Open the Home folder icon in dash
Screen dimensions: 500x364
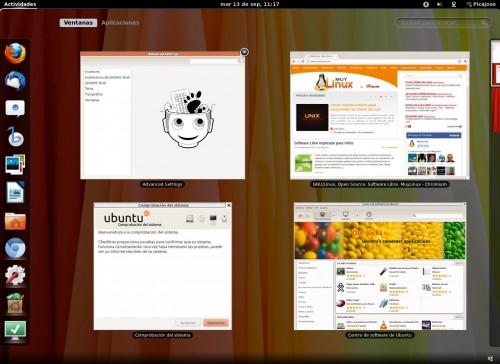(15, 221)
